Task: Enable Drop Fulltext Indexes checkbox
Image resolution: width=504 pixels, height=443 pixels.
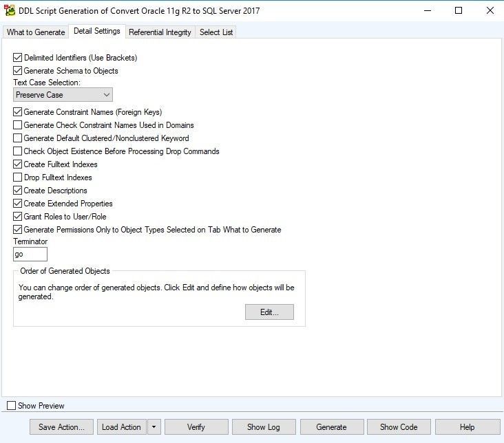Action: [x=18, y=177]
